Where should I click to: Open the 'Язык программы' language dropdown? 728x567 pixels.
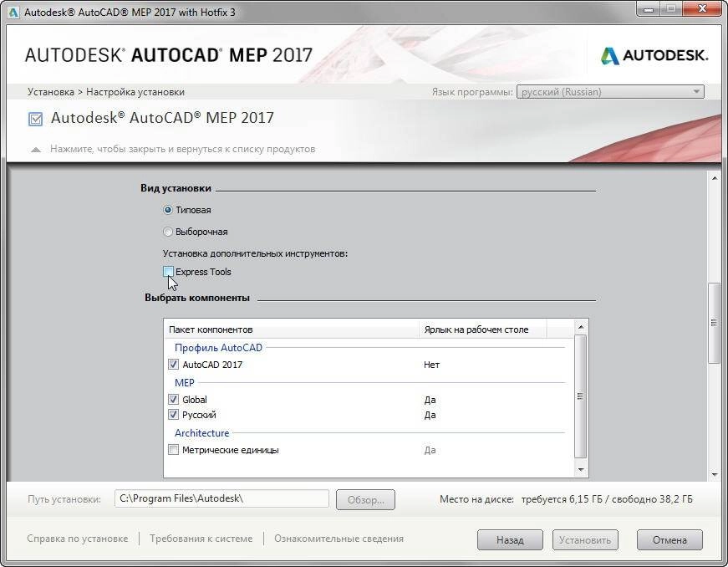[x=610, y=92]
